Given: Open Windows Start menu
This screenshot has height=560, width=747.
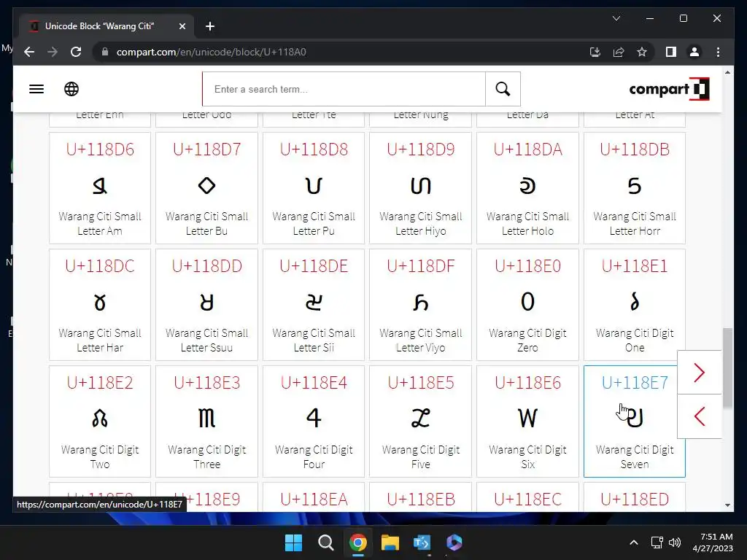Looking at the screenshot, I should pos(293,542).
